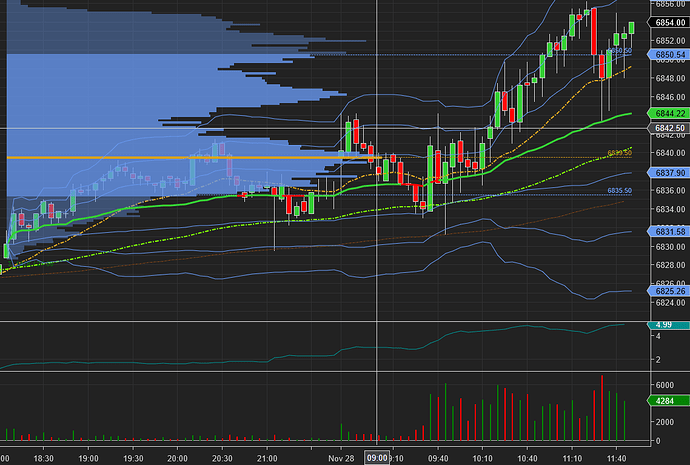Select the 6850.54 blue price tag

pos(665,54)
